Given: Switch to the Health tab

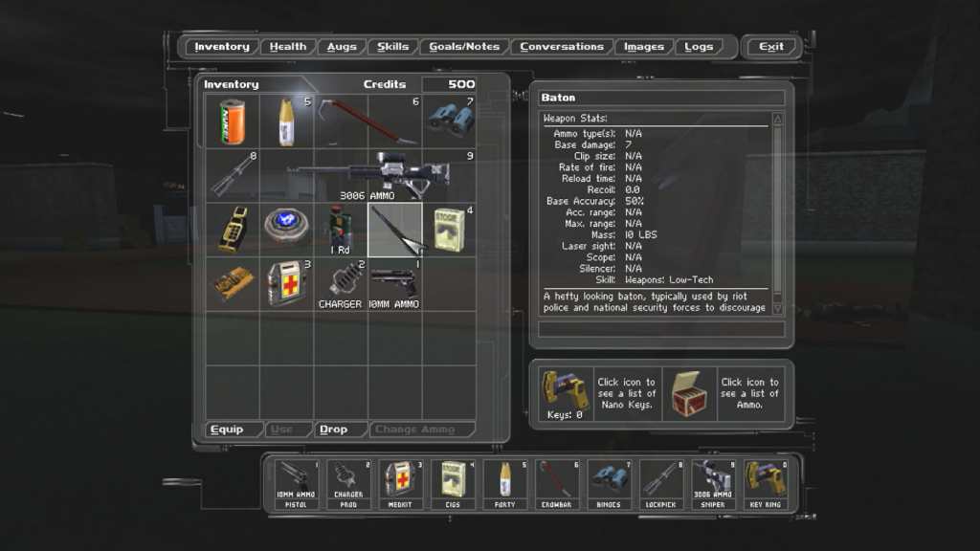Looking at the screenshot, I should pyautogui.click(x=288, y=47).
